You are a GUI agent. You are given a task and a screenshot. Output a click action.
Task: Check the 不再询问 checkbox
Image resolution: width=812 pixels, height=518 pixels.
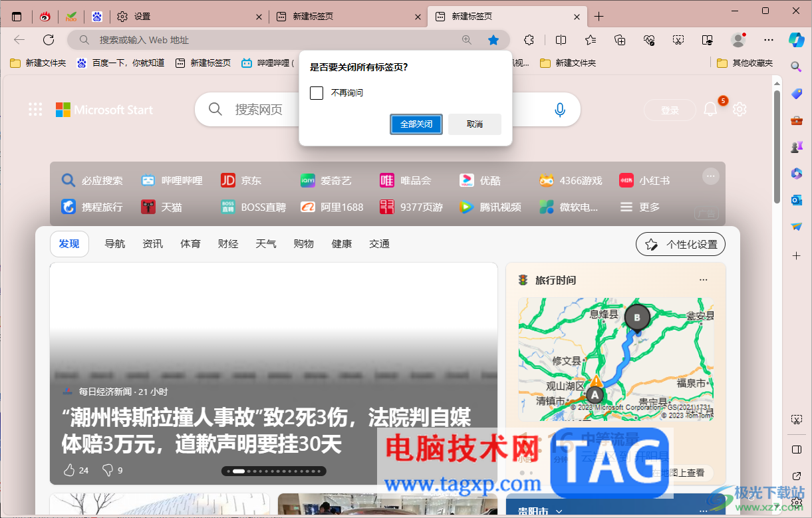click(x=317, y=93)
